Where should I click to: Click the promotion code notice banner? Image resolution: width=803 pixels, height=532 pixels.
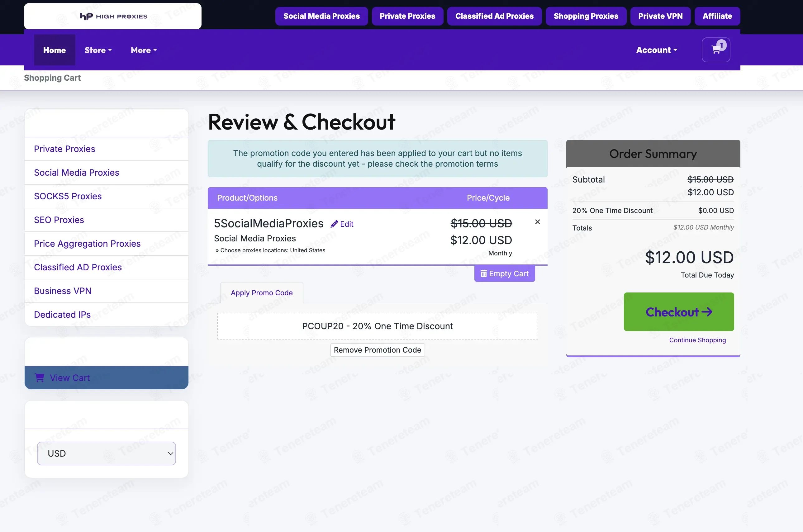(377, 159)
